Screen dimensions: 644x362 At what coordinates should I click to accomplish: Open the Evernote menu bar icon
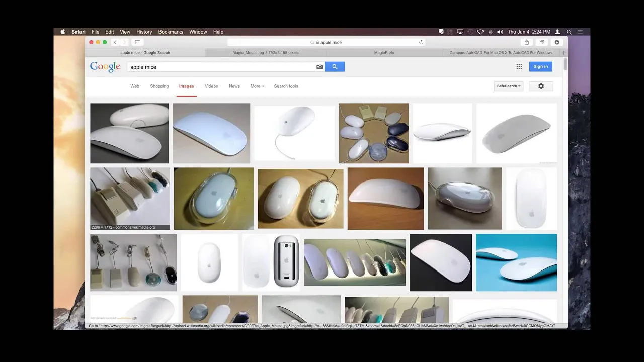441,32
